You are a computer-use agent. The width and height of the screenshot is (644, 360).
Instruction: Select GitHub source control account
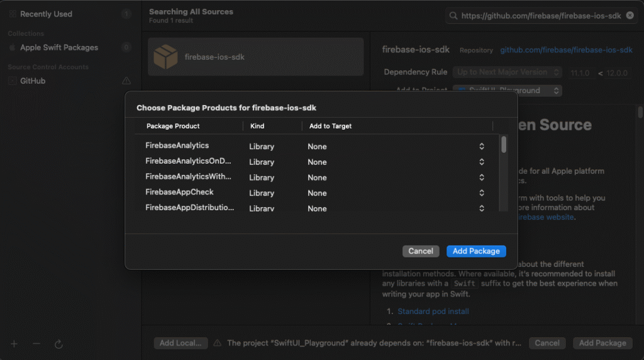pyautogui.click(x=33, y=81)
